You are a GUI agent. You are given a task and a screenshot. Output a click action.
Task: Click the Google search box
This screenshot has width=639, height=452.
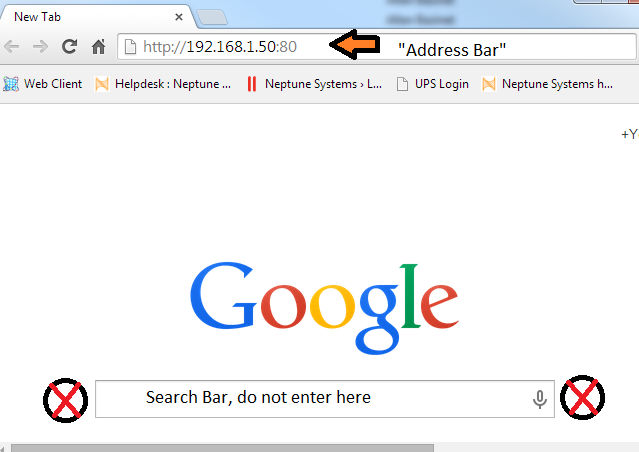325,399
